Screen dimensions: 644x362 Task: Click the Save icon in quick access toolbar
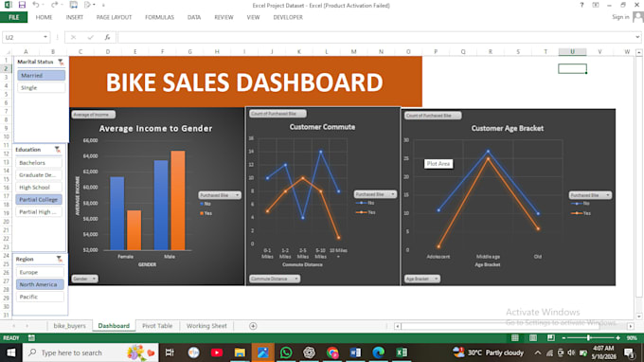point(22,5)
